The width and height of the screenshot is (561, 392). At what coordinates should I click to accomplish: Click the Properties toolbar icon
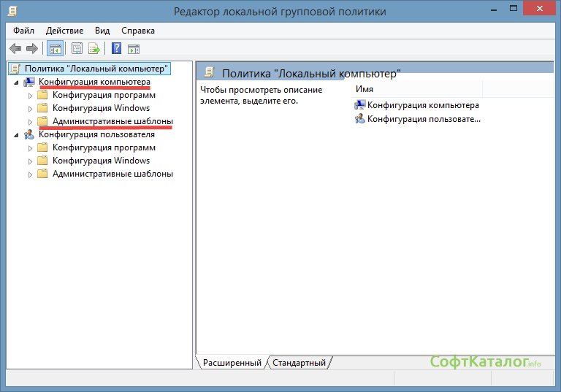[77, 49]
